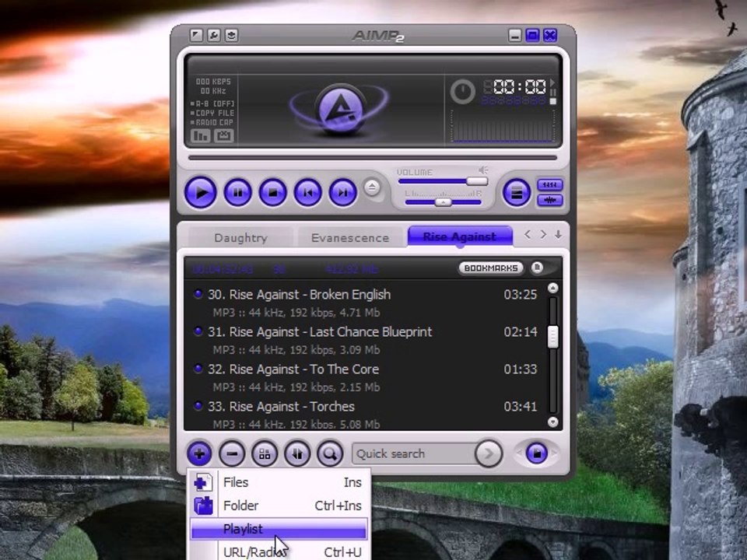Viewport: 747px width, 560px height.
Task: Select track 30 Broken English
Action: [x=366, y=303]
